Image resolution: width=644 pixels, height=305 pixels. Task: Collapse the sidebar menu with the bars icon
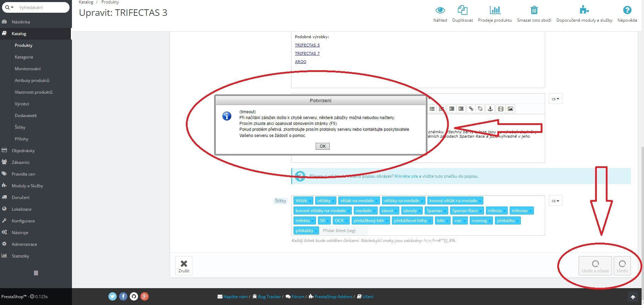pyautogui.click(x=36, y=273)
